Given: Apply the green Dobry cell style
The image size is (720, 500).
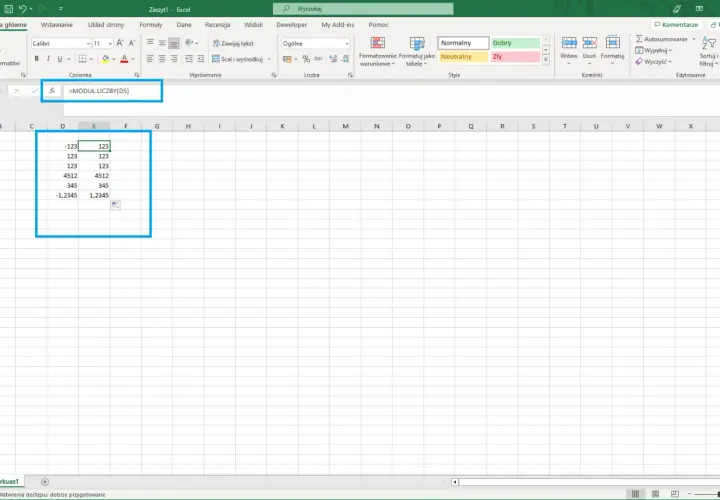Looking at the screenshot, I should click(x=515, y=43).
